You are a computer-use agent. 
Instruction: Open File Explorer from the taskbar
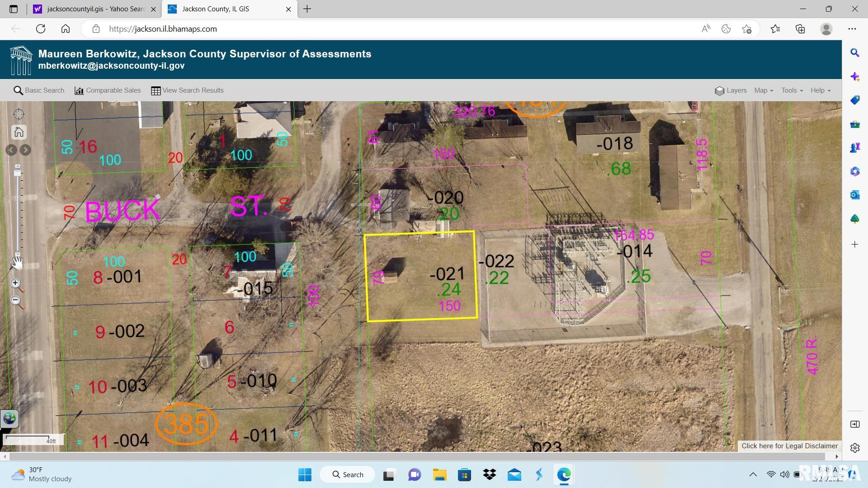439,475
